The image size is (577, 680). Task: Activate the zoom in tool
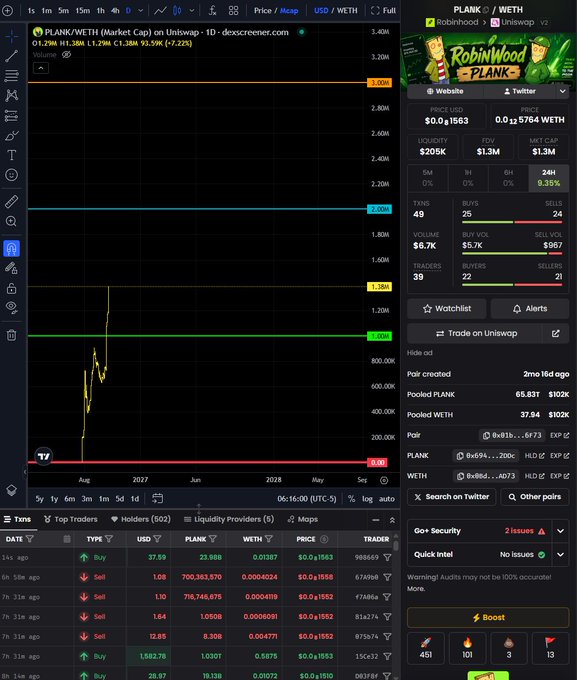pyautogui.click(x=12, y=221)
